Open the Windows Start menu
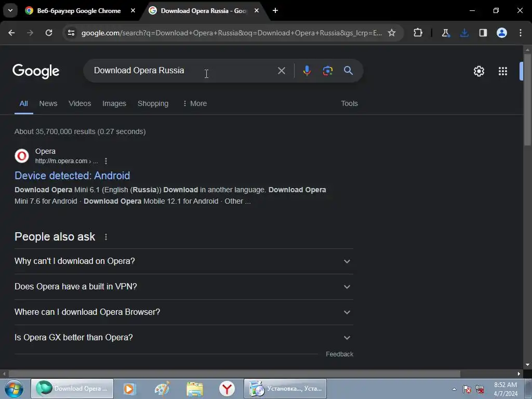The image size is (532, 399). (x=14, y=389)
